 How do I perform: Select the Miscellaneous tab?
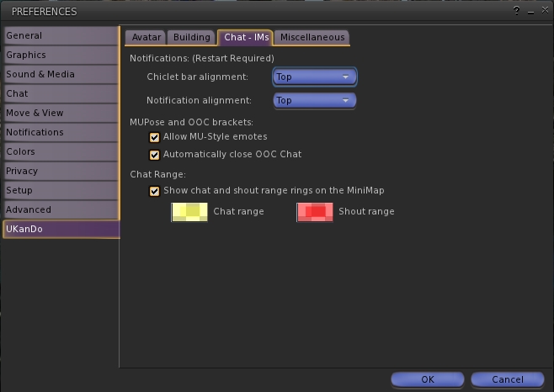pos(312,37)
